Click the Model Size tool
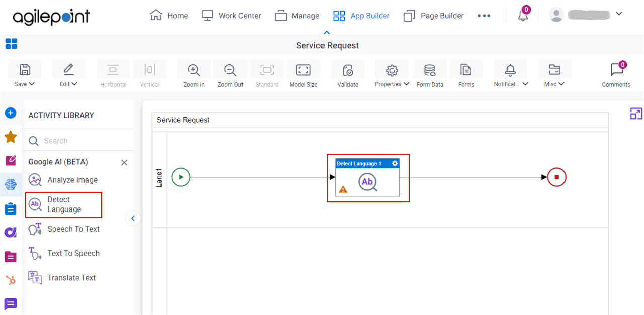The image size is (644, 315). coord(303,74)
